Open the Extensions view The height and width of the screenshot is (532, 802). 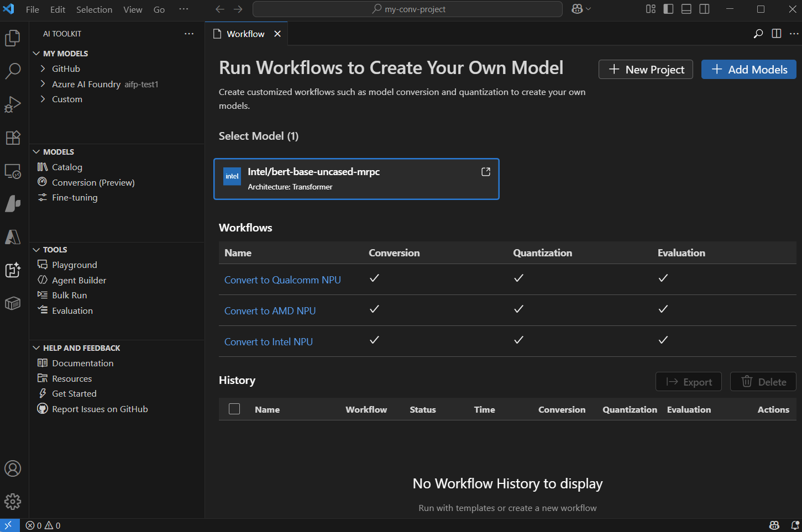(13, 138)
